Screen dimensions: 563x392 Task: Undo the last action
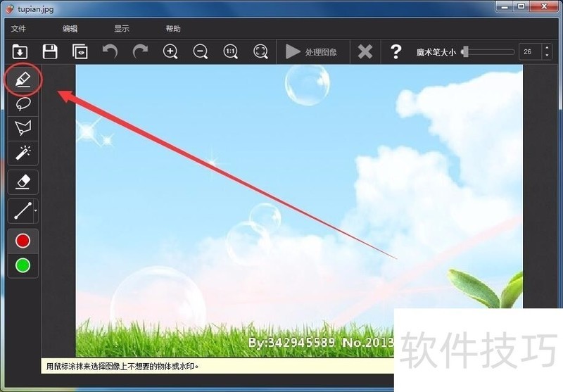click(x=110, y=51)
